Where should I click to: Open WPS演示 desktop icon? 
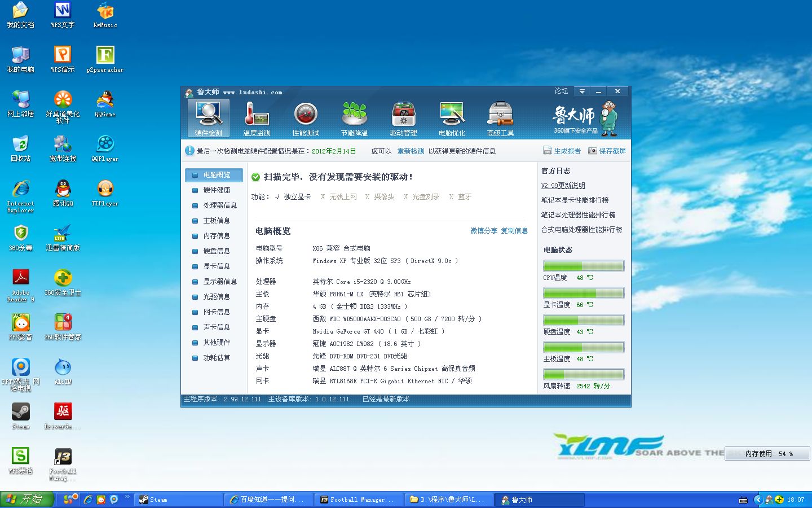63,60
